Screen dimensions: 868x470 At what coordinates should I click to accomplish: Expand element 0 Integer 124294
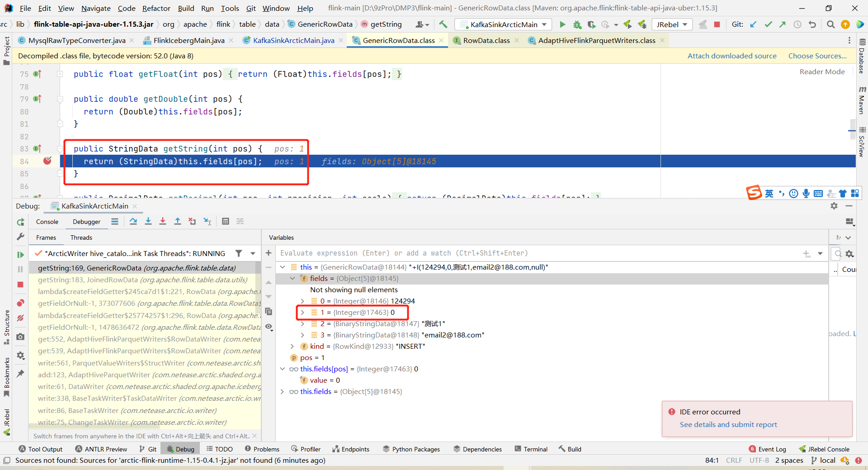tap(302, 301)
